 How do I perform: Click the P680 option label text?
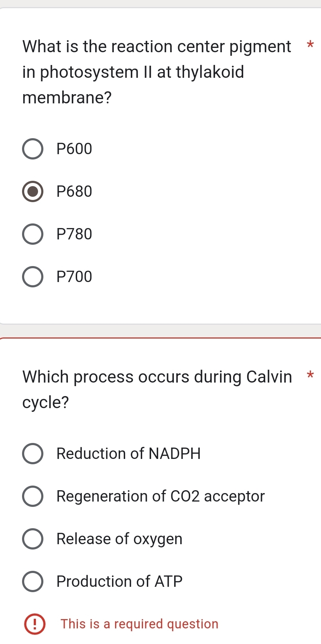pyautogui.click(x=74, y=191)
